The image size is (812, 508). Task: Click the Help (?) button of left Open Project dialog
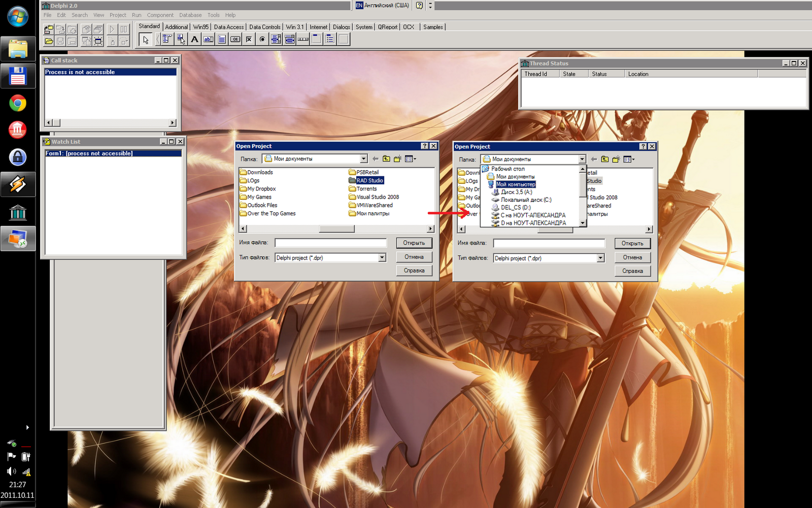[424, 146]
